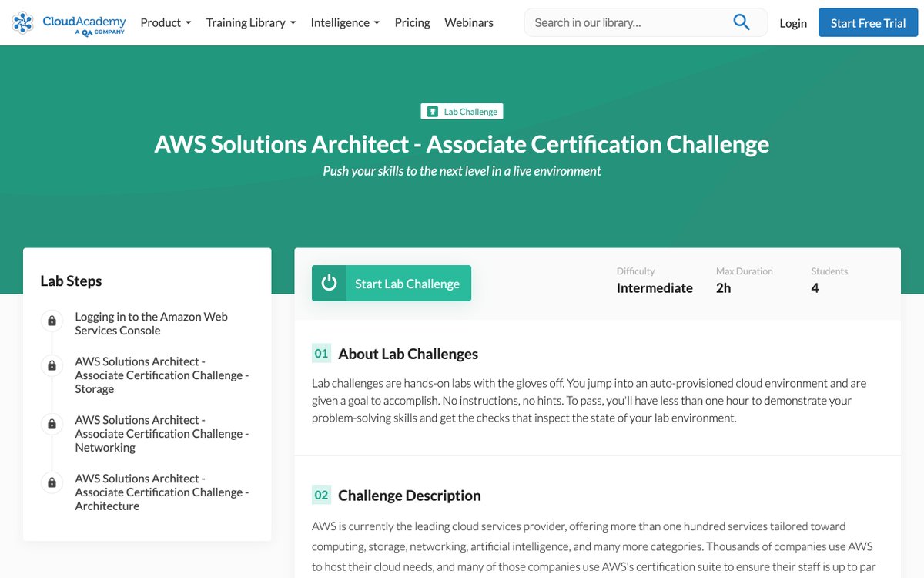The height and width of the screenshot is (578, 924).
Task: Click the CloudAcademy logo
Action: 69,23
